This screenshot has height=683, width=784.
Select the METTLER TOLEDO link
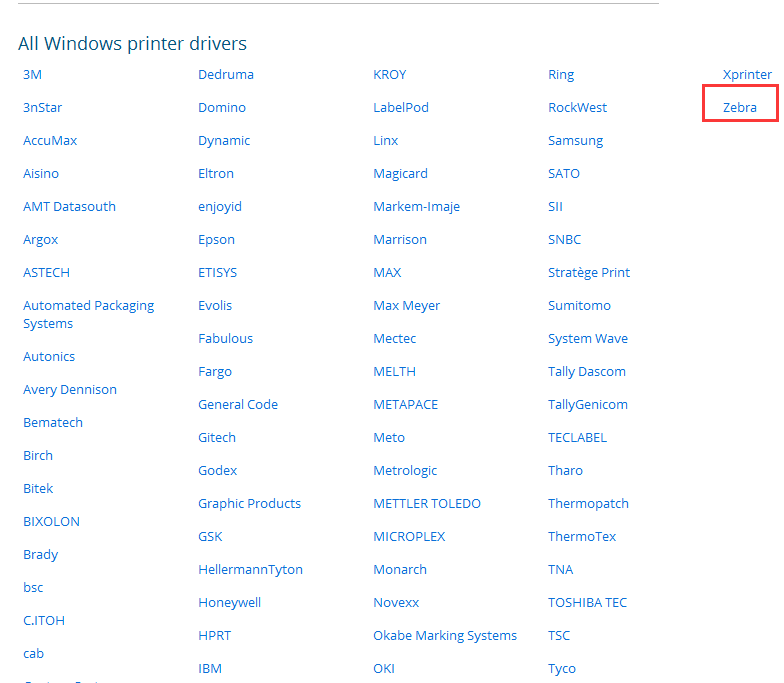427,503
